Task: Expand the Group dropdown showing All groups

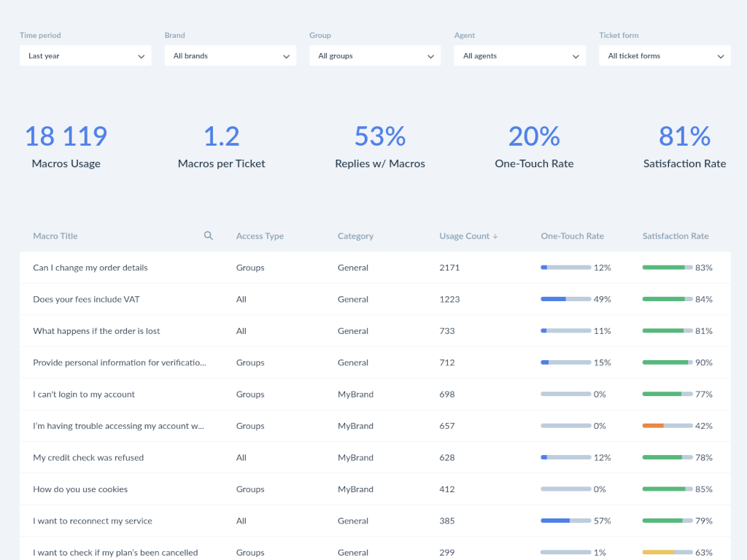Action: pyautogui.click(x=375, y=55)
